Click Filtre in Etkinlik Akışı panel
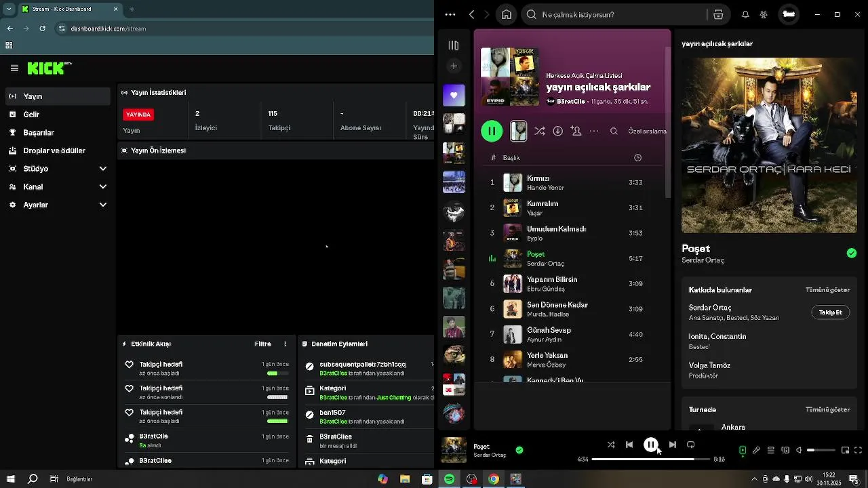Screen dimensions: 868x488 coord(262,344)
